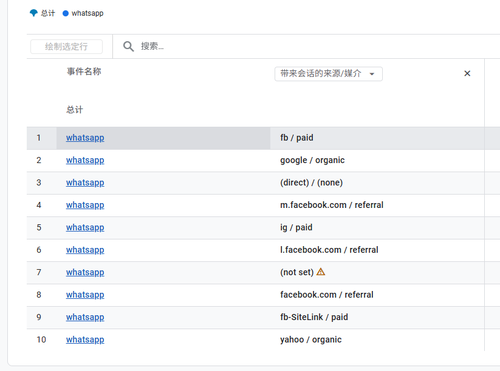Click the 总计 legend marker icon
The height and width of the screenshot is (371, 500).
tap(34, 13)
